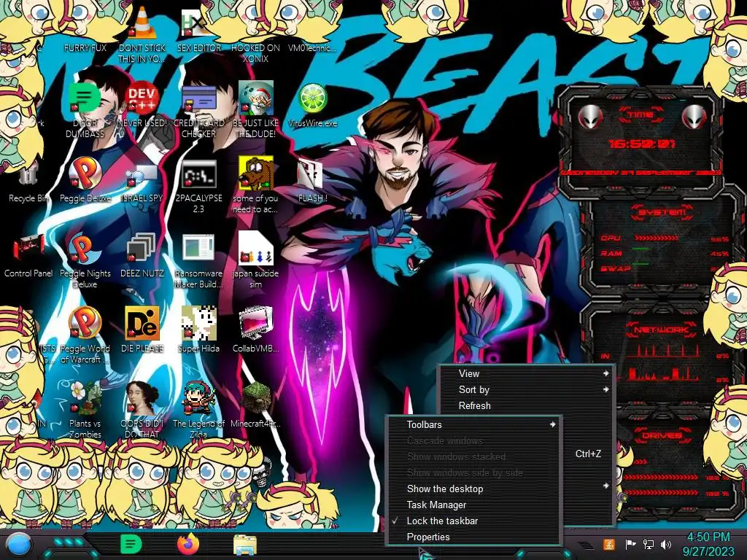Screen dimensions: 747x560
Task: Open Ransomware Maker Build... icon
Action: [x=198, y=261]
